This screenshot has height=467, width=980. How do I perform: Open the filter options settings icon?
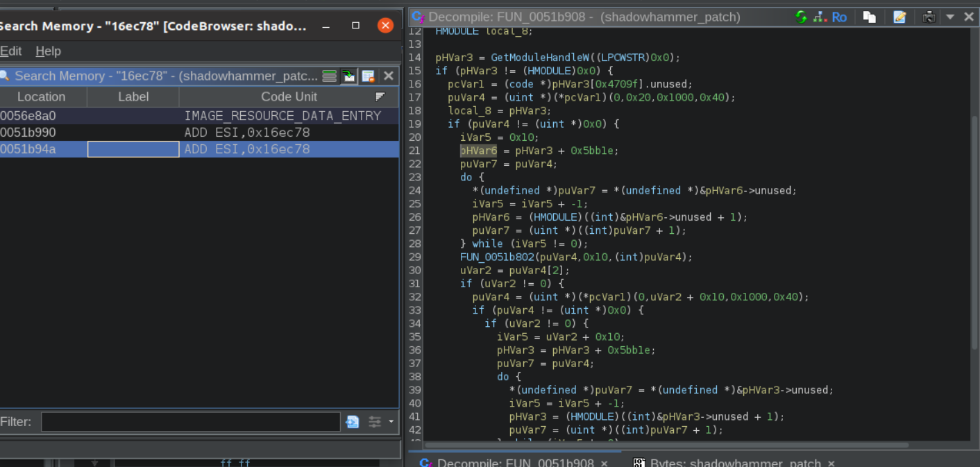pos(375,422)
